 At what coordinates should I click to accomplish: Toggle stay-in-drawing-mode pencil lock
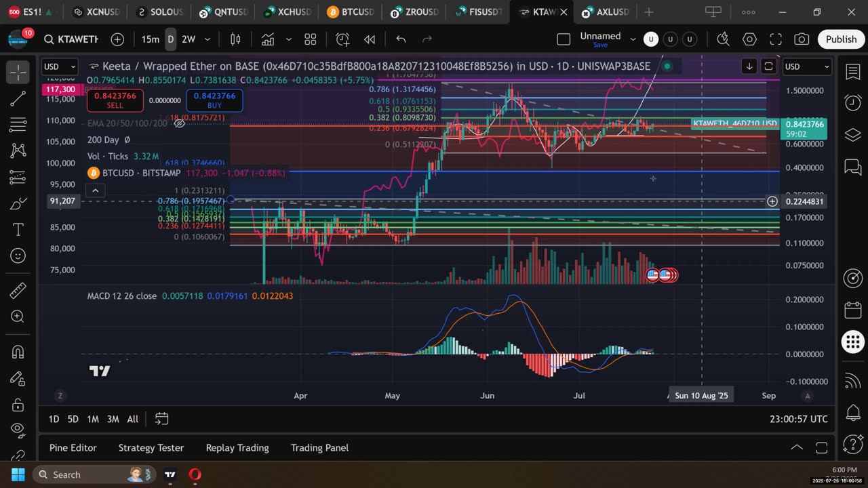tap(18, 378)
